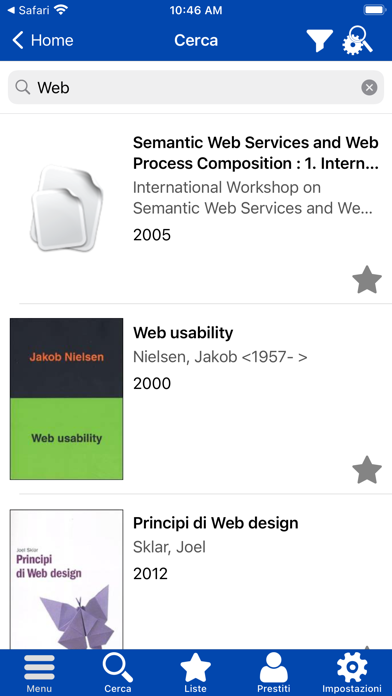Clear the search field text

(369, 87)
